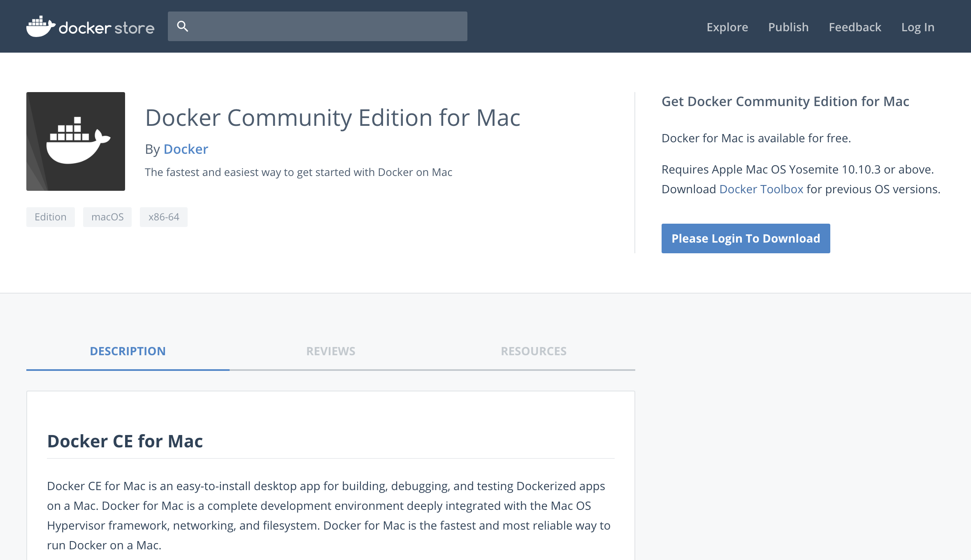Open the Explore nav link
Image resolution: width=971 pixels, height=560 pixels.
point(727,27)
